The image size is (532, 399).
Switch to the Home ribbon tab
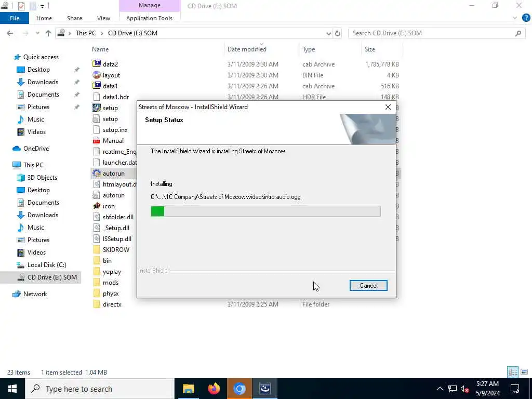click(x=44, y=18)
